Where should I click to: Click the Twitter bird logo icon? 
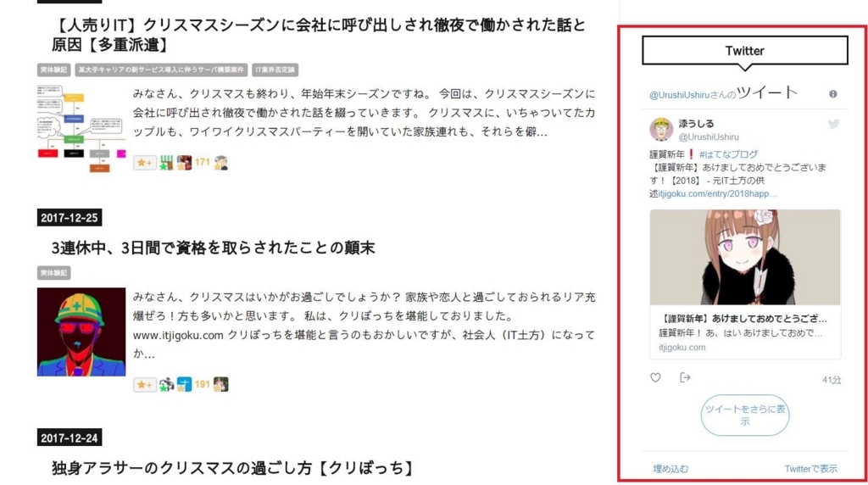[x=833, y=124]
